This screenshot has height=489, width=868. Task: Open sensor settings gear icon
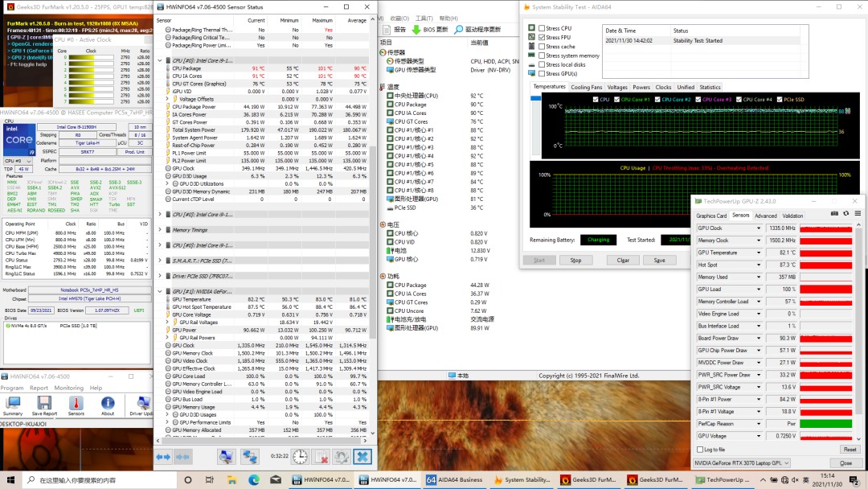tap(342, 457)
